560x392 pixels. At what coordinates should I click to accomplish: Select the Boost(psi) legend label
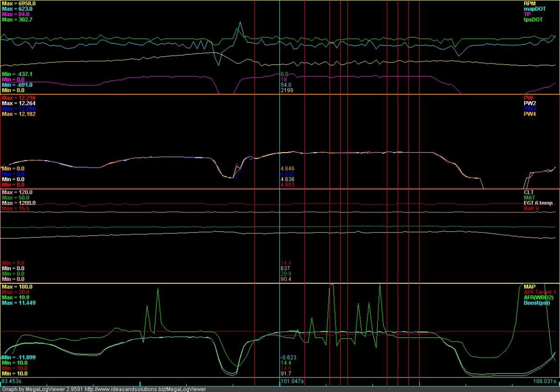coord(537,303)
